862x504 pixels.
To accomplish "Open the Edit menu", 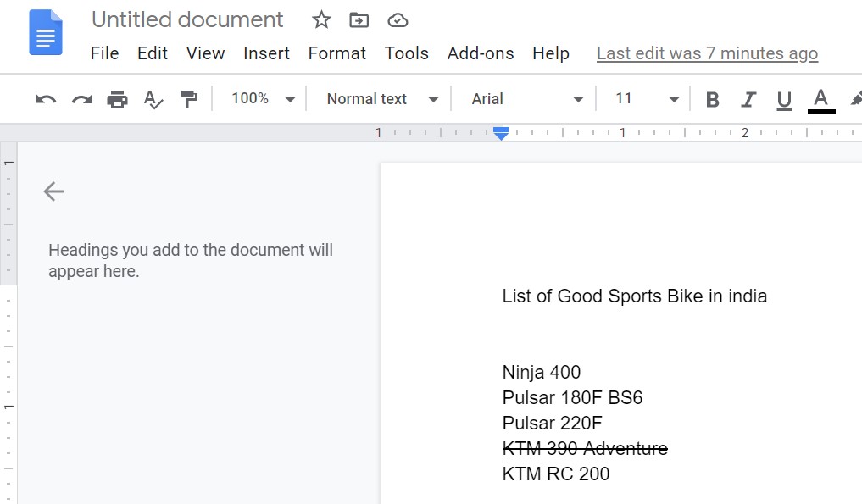I will 153,53.
